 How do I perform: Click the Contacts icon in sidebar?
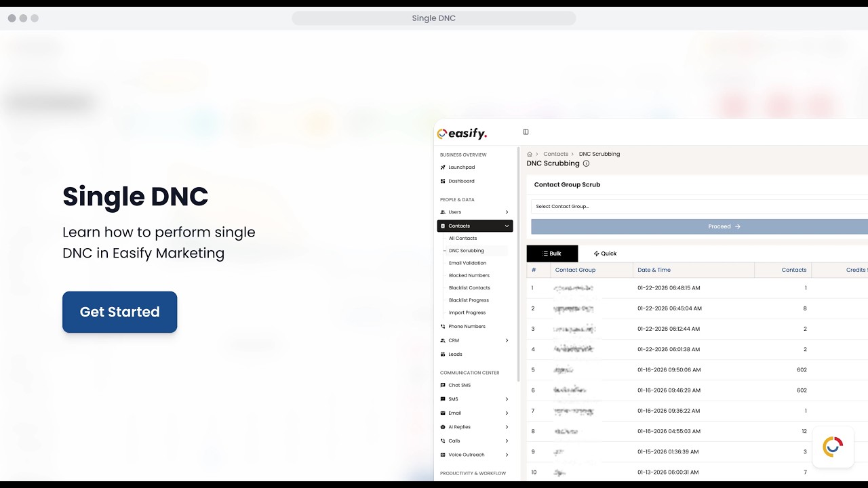pyautogui.click(x=443, y=226)
